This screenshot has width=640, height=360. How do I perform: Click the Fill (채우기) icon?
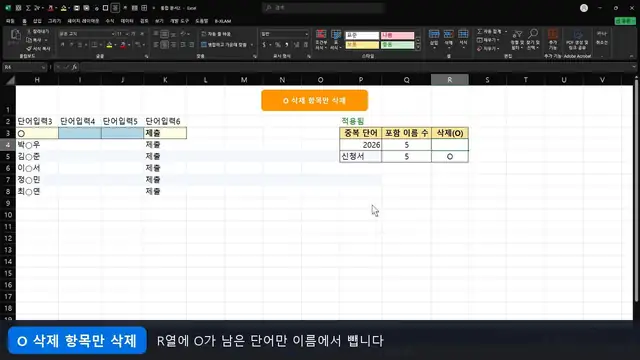pyautogui.click(x=480, y=40)
